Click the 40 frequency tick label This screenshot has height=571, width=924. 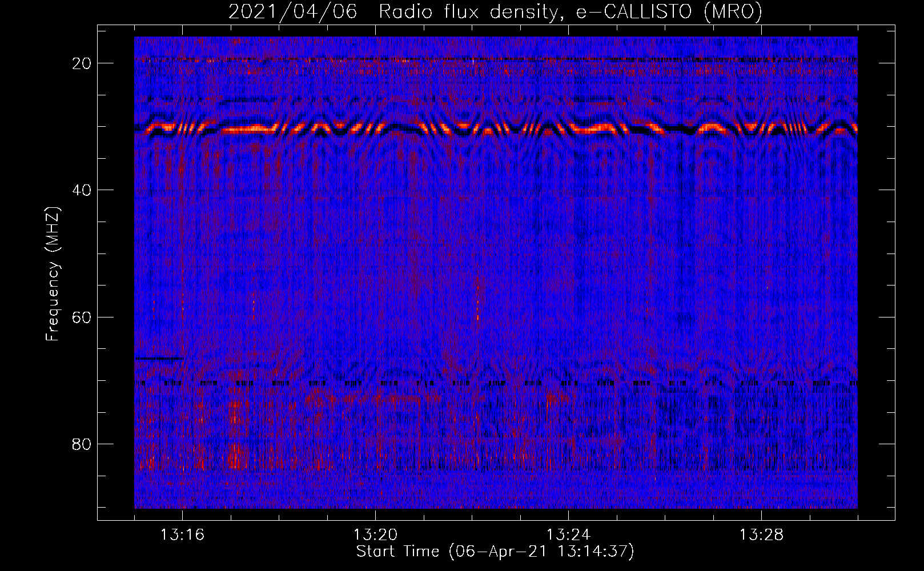pyautogui.click(x=82, y=190)
